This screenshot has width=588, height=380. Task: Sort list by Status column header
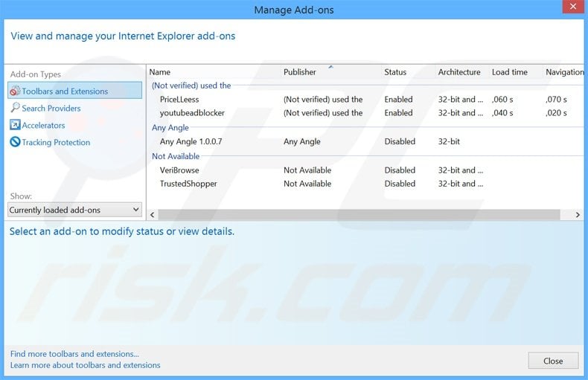click(395, 72)
